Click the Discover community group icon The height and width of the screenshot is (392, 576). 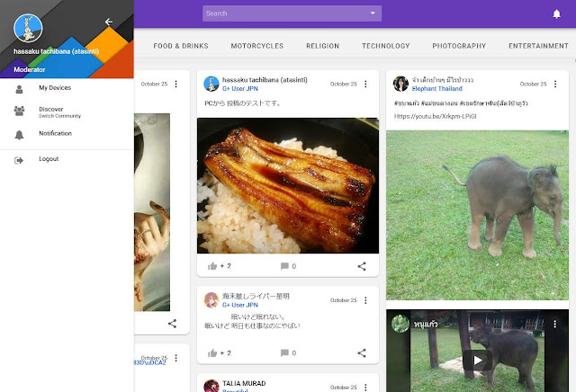coord(19,111)
